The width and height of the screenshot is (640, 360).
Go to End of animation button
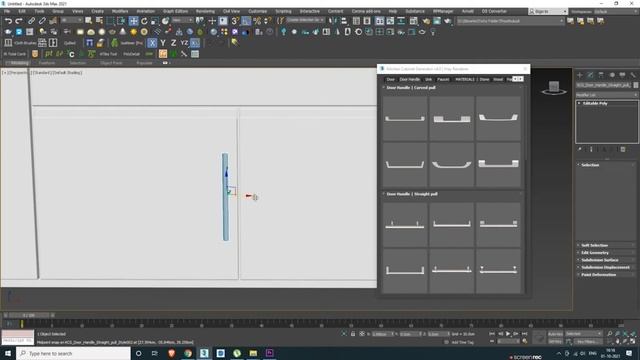[x=524, y=334]
